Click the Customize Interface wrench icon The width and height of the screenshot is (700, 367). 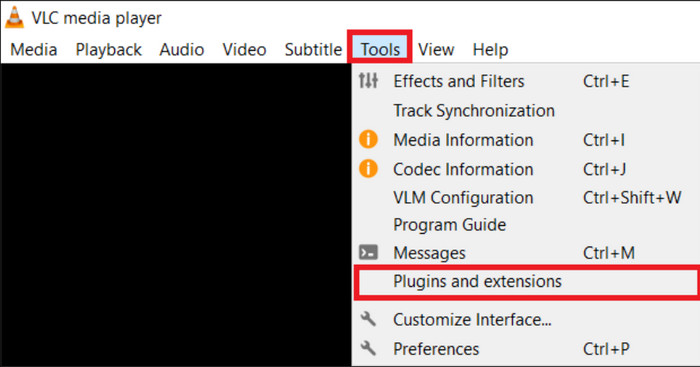click(368, 319)
